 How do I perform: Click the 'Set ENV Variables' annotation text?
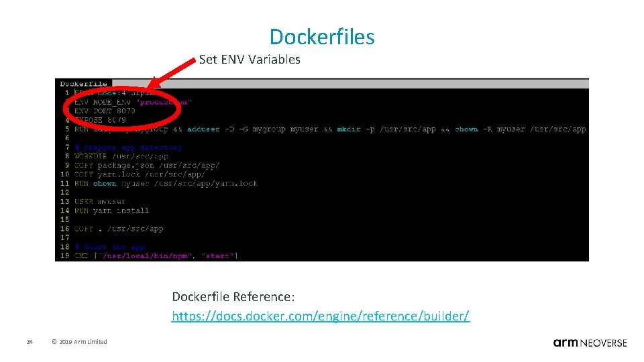pos(250,60)
